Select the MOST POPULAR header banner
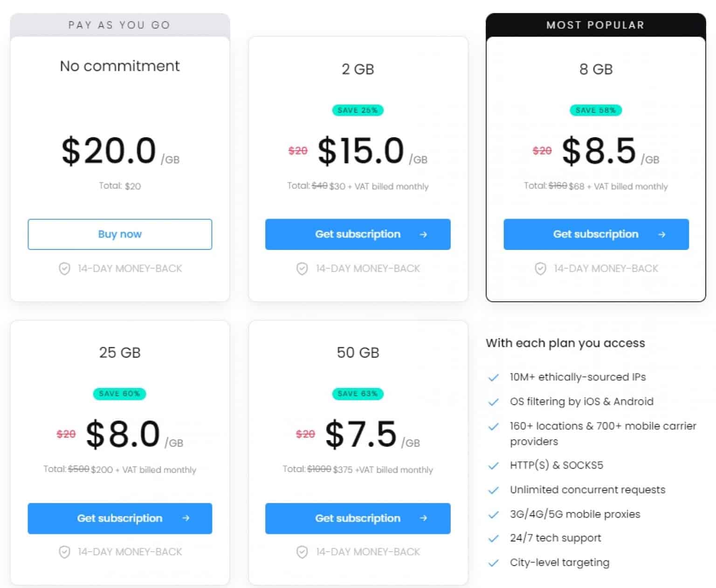The height and width of the screenshot is (588, 716). coord(596,25)
